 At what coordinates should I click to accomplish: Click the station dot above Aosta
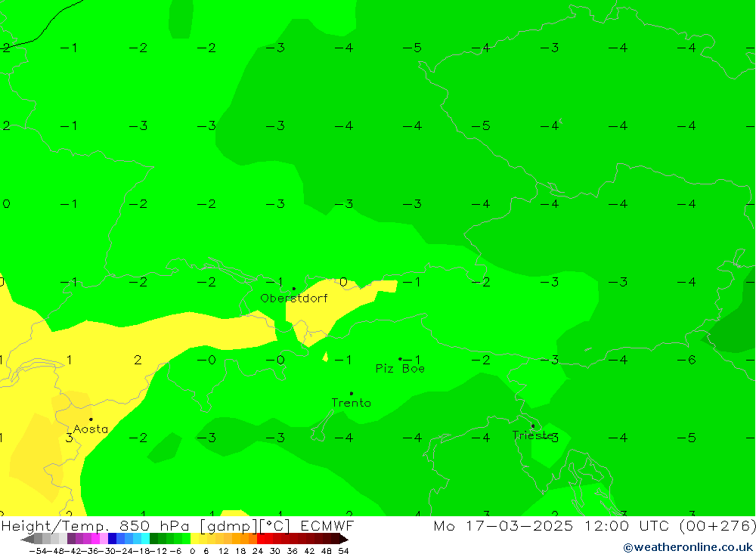coord(91,419)
